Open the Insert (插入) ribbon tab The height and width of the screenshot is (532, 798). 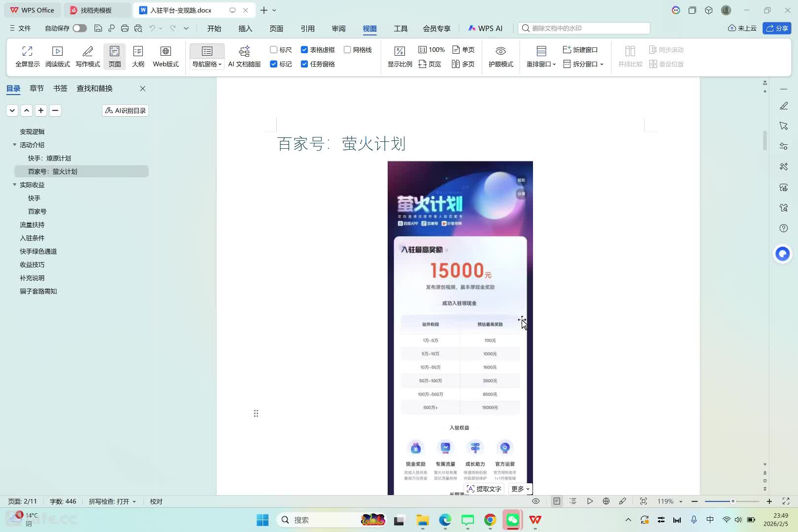[x=245, y=29]
